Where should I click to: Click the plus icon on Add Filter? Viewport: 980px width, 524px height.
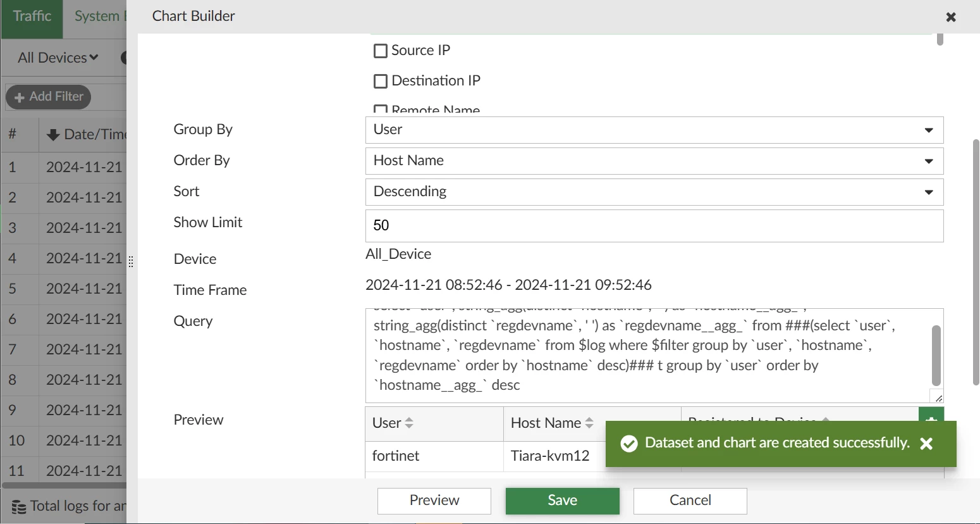tap(20, 97)
